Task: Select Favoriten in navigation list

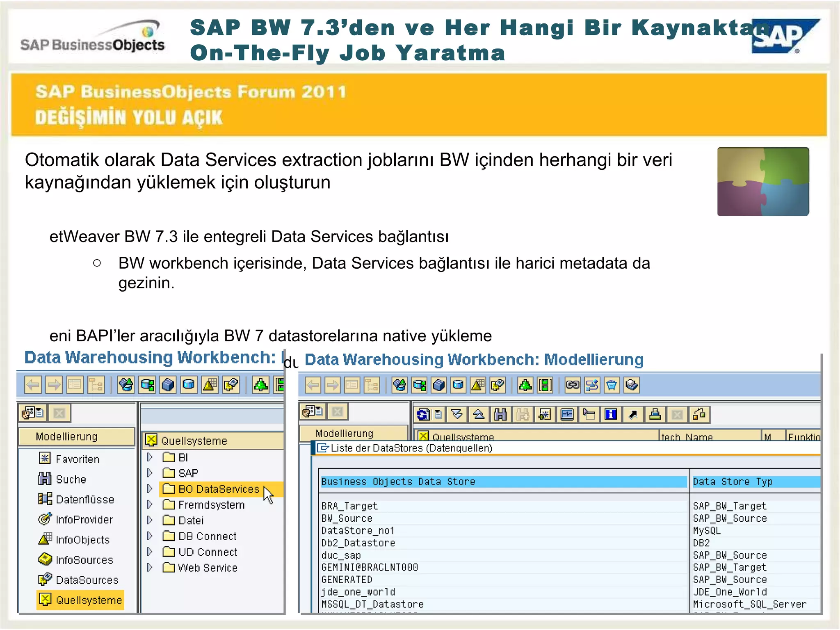Action: click(x=78, y=459)
